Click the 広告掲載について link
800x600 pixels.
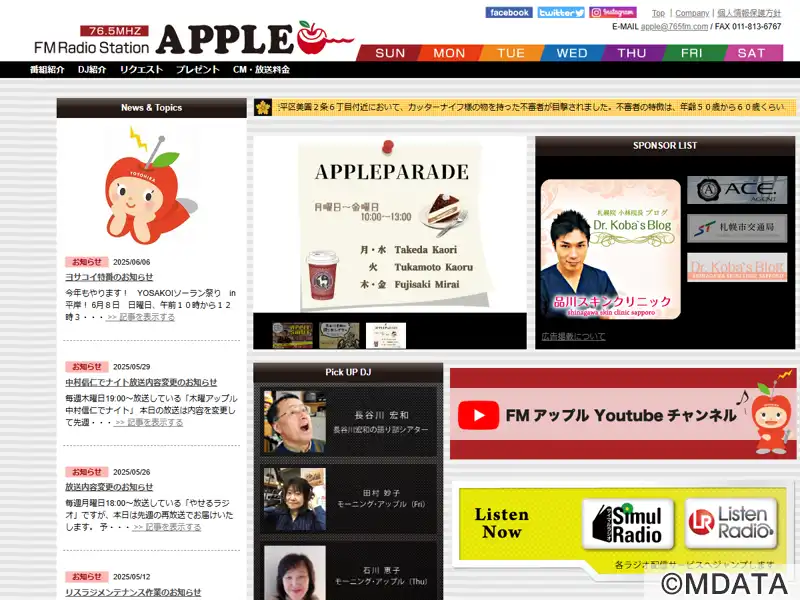click(x=573, y=337)
